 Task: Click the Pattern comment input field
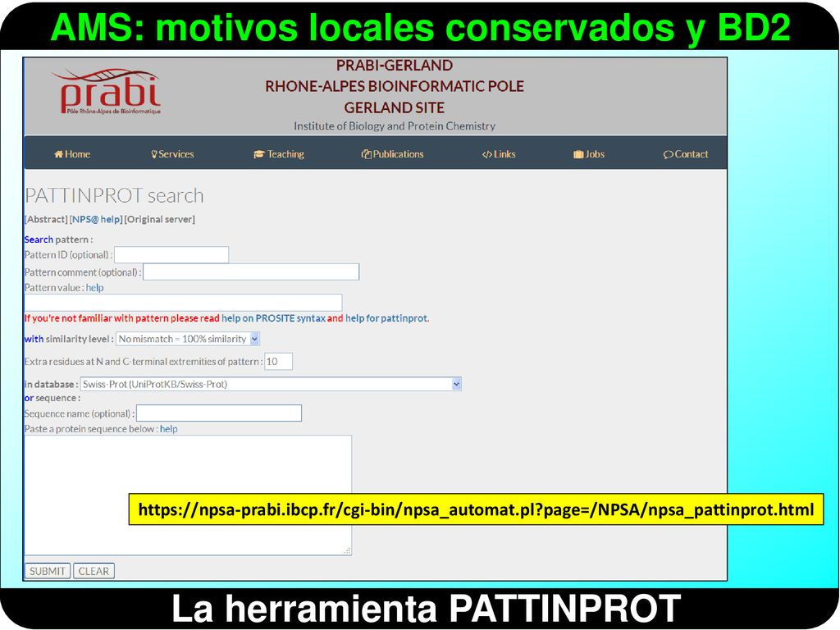251,272
